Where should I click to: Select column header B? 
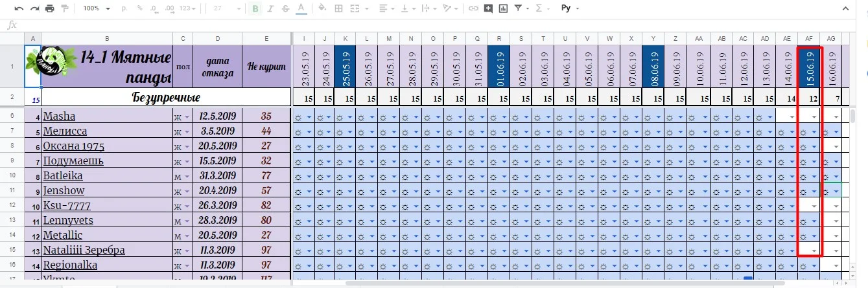point(107,38)
